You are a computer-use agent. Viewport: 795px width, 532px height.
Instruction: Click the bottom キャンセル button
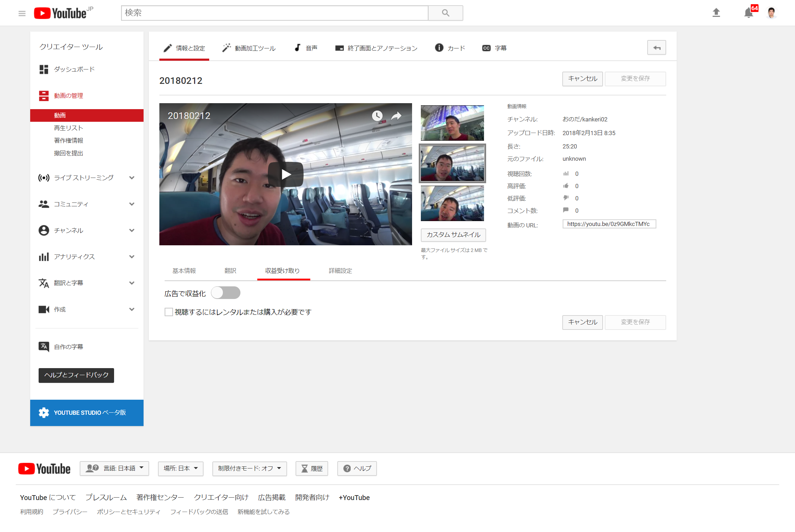pos(583,322)
